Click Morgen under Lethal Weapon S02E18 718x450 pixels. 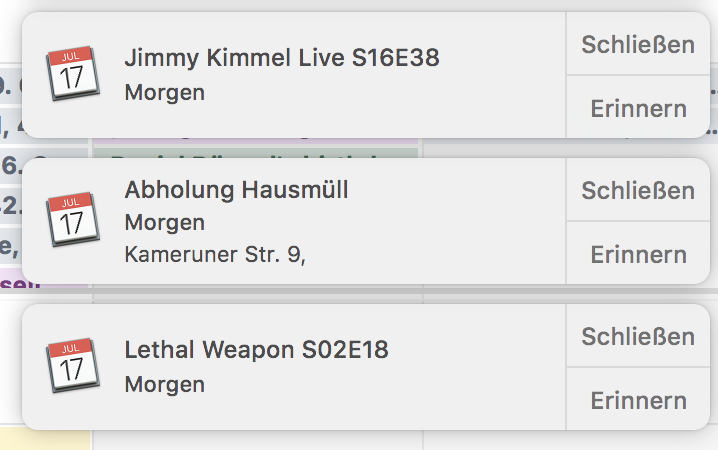(x=165, y=384)
